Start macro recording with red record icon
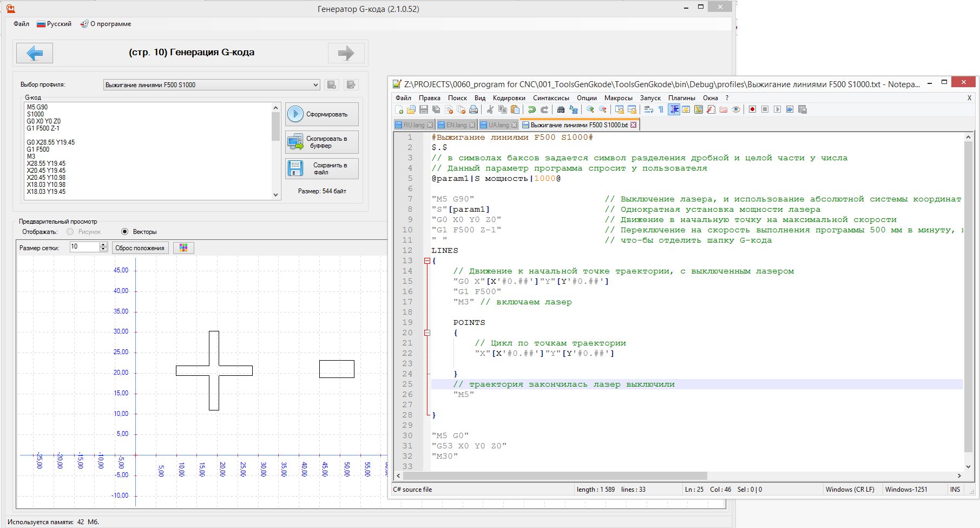Screen dimensions: 980x528 (x=752, y=109)
